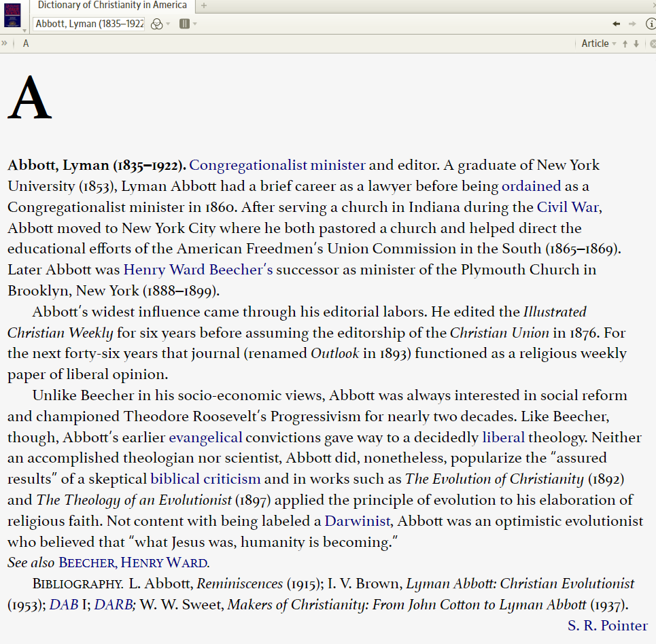Close the locator bar with X icon
The width and height of the screenshot is (656, 644).
[653, 43]
